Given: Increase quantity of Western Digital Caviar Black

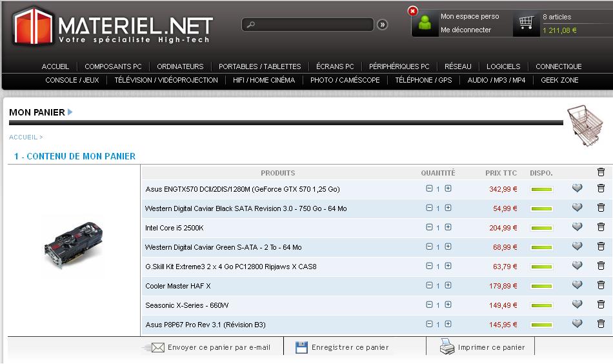Looking at the screenshot, I should pyautogui.click(x=448, y=208).
